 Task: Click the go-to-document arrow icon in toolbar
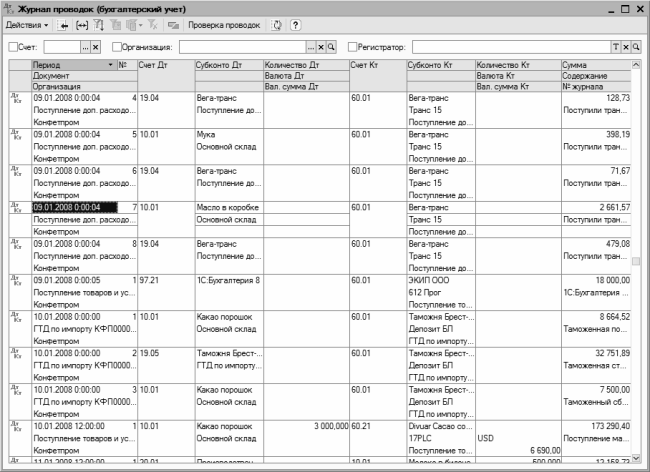click(x=64, y=24)
